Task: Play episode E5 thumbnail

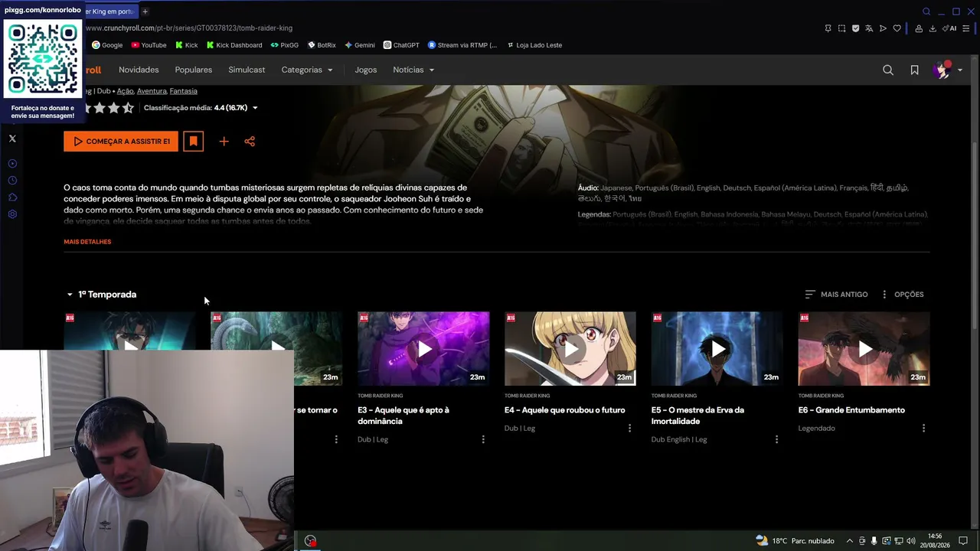Action: 717,348
